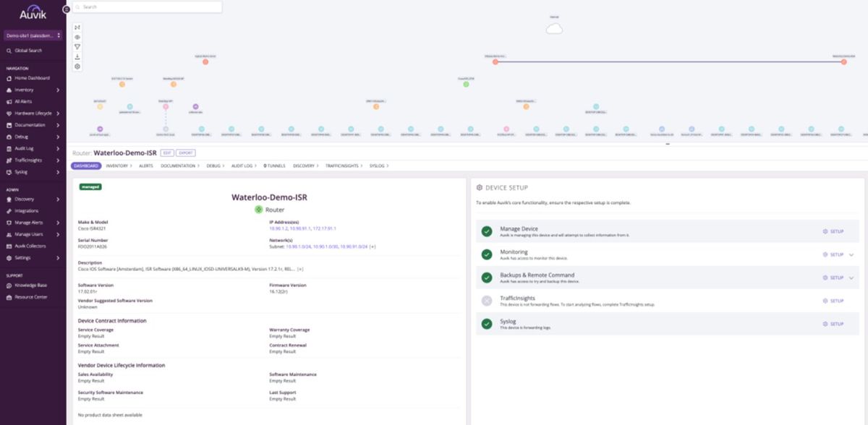Open the map settings gear icon
The width and height of the screenshot is (868, 425).
click(77, 66)
